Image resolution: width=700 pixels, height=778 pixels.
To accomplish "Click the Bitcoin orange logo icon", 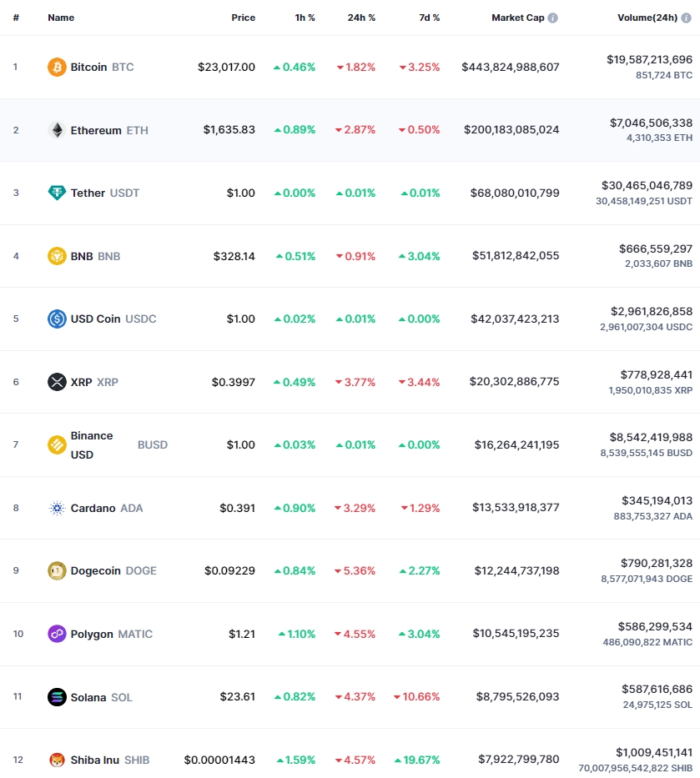I will (57, 67).
